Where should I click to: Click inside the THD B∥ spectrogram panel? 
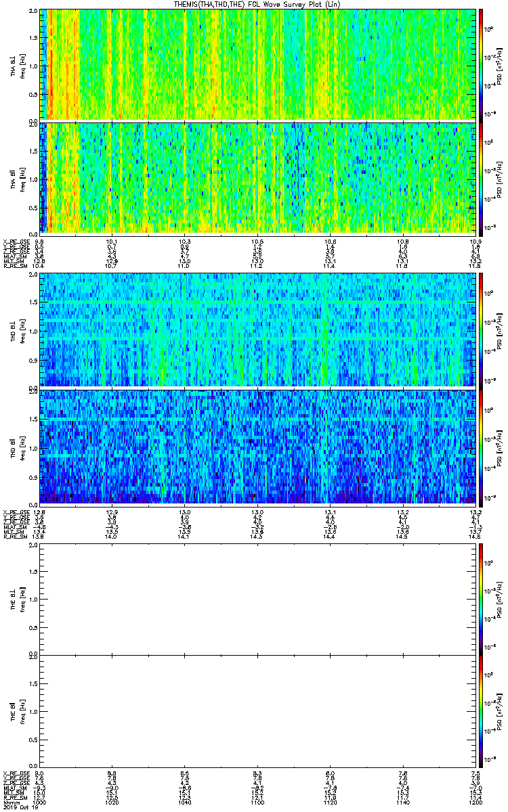pyautogui.click(x=259, y=447)
